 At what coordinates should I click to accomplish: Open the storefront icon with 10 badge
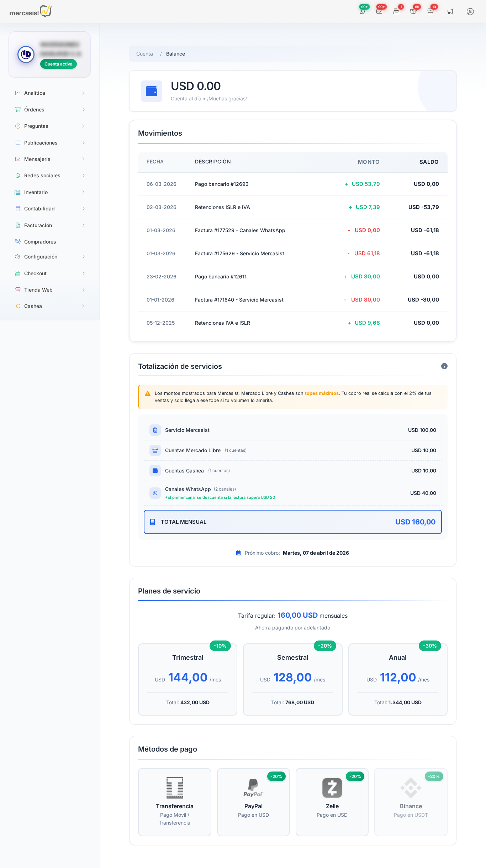click(430, 11)
